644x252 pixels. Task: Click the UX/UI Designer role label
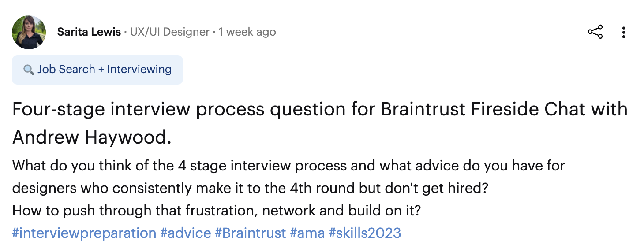[170, 32]
